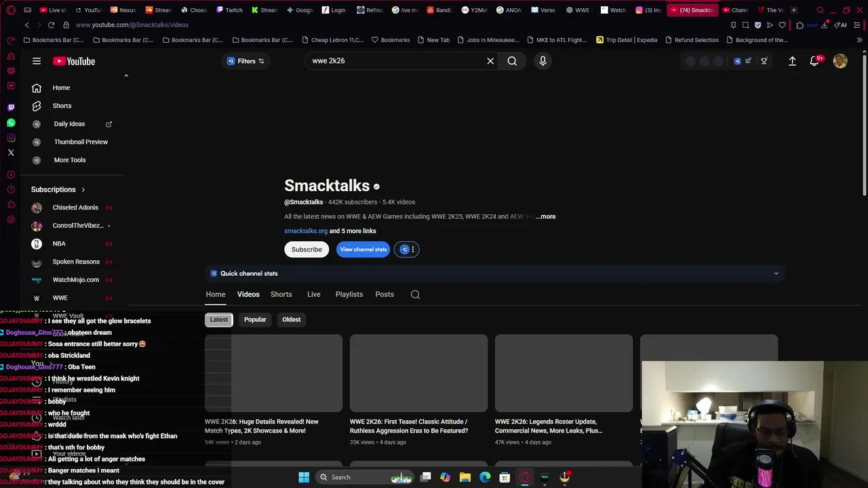Go back using the browser back arrow
The height and width of the screenshot is (488, 868).
26,25
